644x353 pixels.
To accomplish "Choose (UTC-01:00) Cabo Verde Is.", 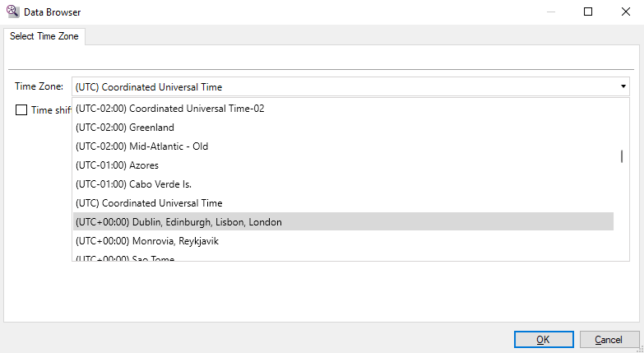I will [343, 184].
